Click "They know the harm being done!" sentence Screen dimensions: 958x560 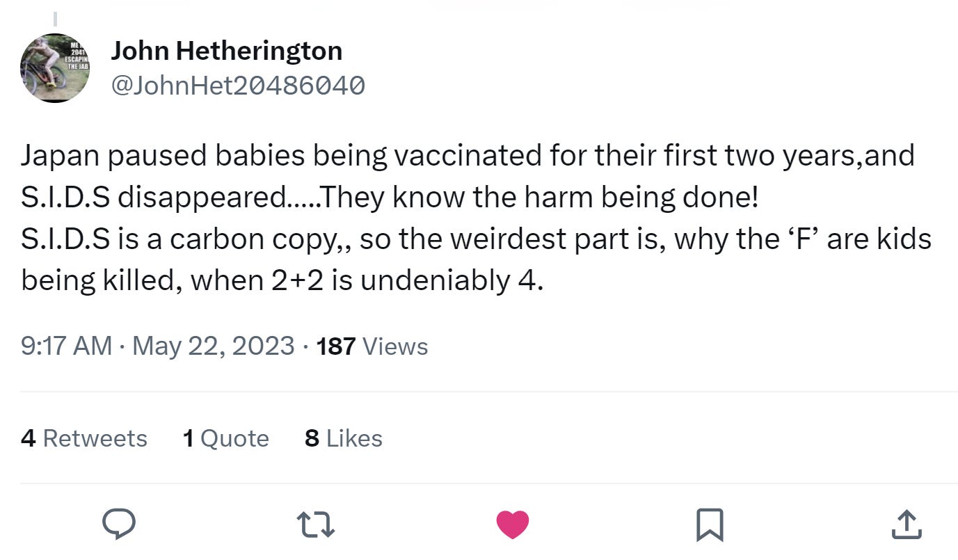[x=538, y=198]
